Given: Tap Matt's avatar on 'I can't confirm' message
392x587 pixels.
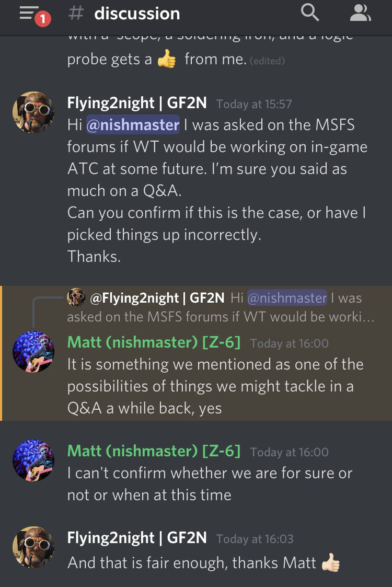Looking at the screenshot, I should click(33, 460).
